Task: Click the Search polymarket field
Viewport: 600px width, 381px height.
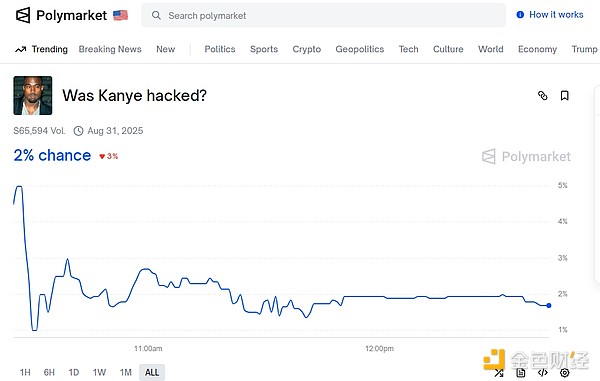Action: pos(324,15)
